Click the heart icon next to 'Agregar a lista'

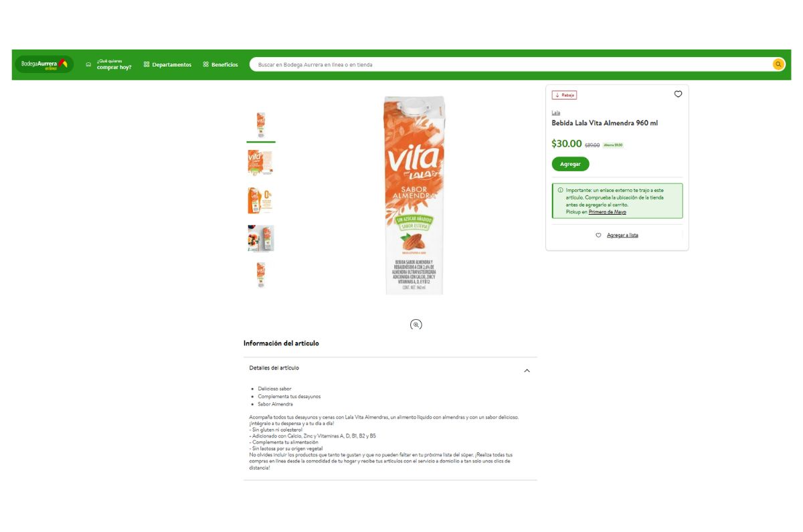598,235
